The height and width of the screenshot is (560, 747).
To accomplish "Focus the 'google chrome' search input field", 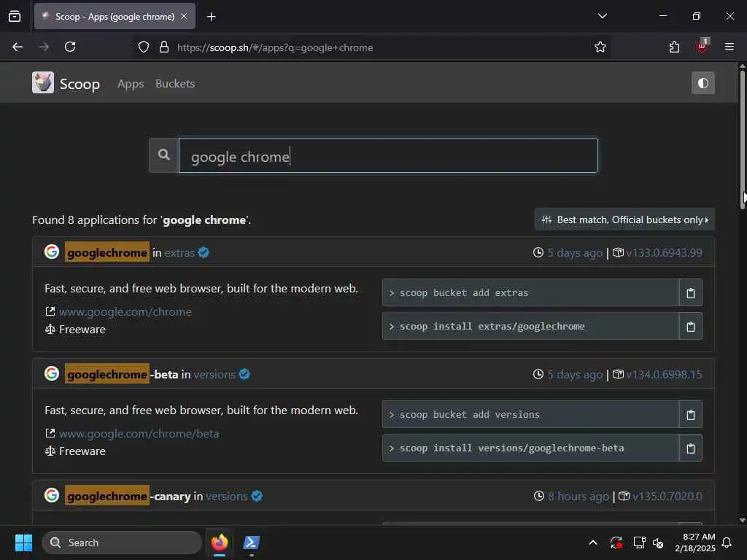I will coord(388,155).
